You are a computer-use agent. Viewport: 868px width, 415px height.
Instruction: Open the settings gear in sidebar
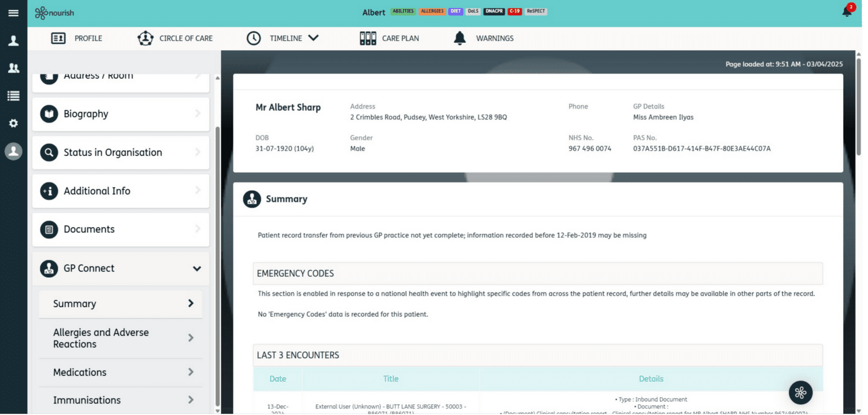[x=14, y=123]
